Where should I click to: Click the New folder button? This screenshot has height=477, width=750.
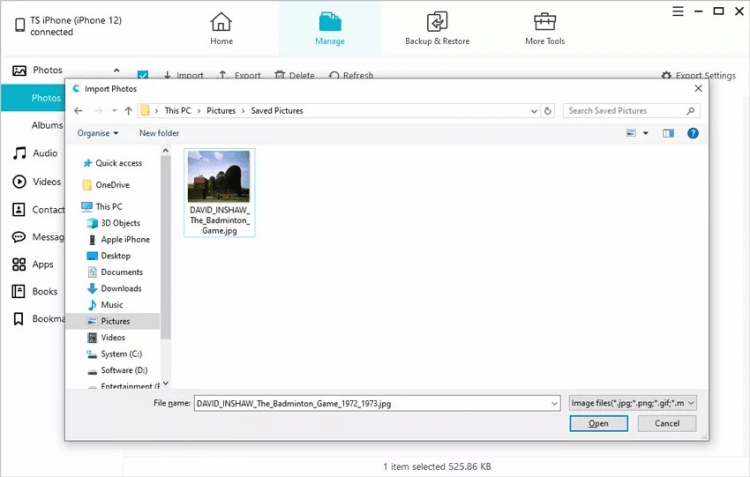[x=159, y=133]
